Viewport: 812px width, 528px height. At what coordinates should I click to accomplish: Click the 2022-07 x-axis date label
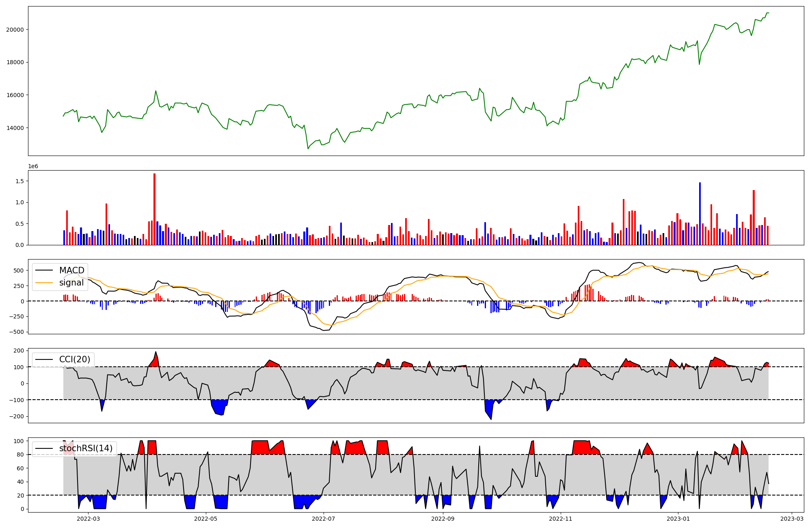tap(324, 519)
